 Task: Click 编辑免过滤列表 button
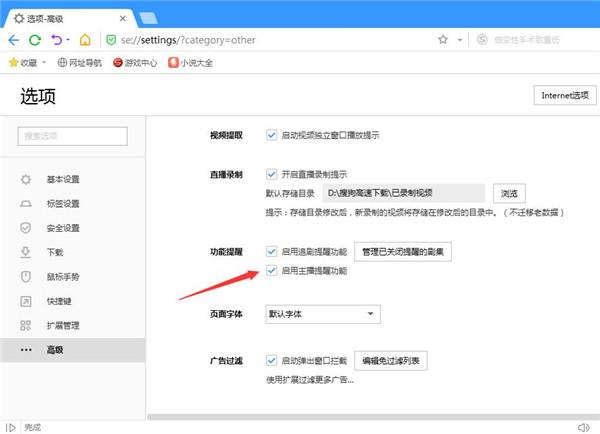coord(391,361)
